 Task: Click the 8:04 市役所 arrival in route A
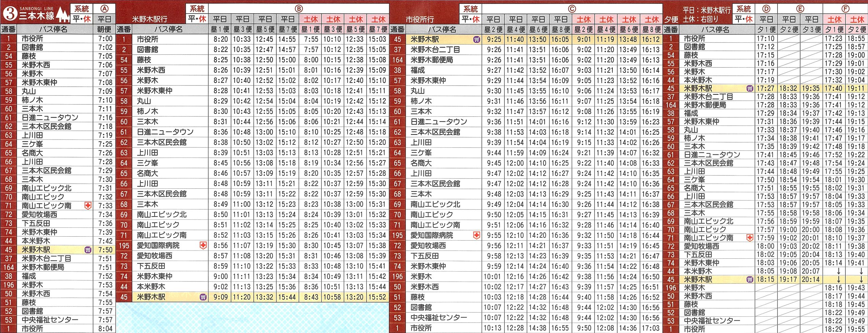[105, 329]
